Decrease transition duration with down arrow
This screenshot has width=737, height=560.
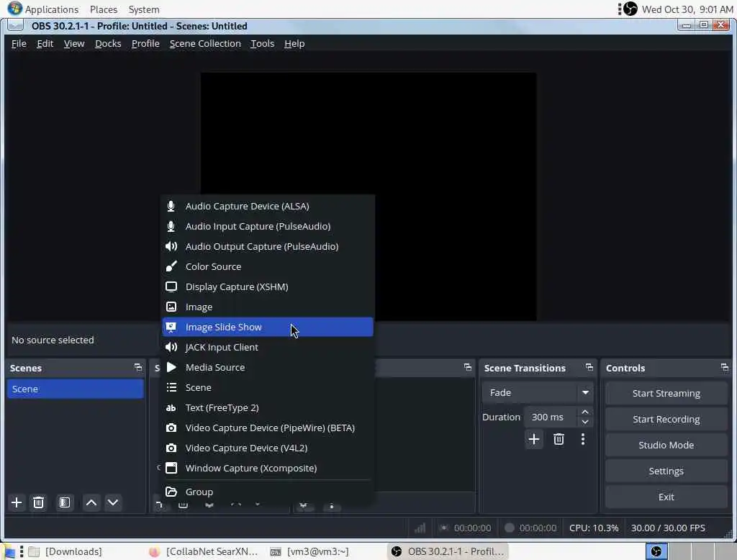point(584,423)
